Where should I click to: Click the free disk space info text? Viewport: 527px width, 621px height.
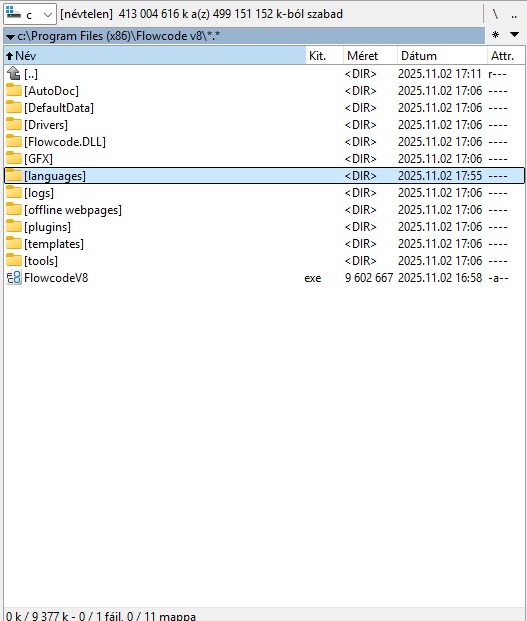click(202, 14)
